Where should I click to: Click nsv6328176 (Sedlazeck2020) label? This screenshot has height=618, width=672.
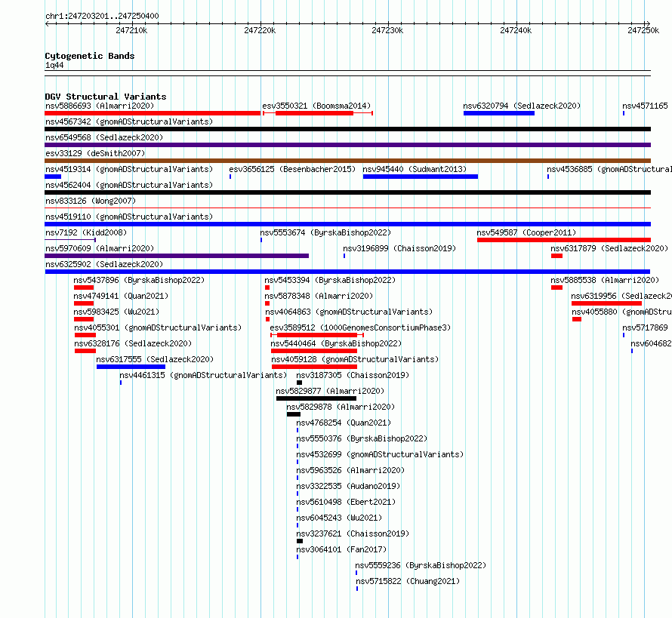[133, 343]
